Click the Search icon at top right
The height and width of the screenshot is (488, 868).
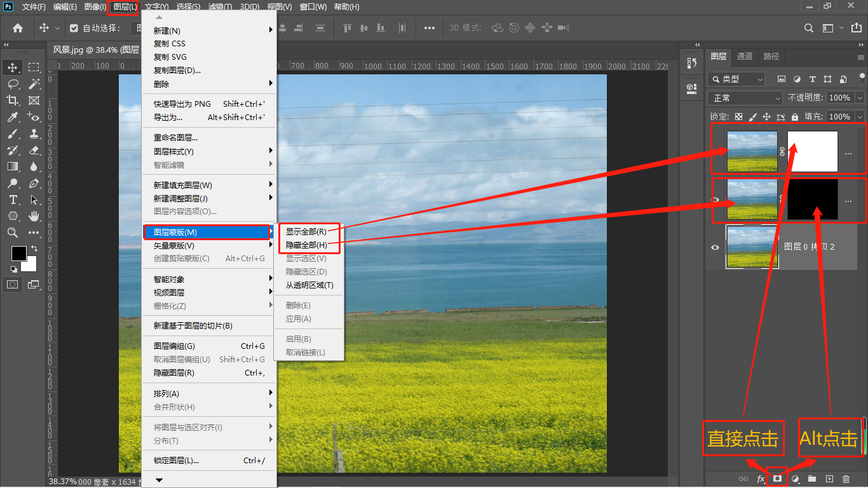(x=808, y=28)
